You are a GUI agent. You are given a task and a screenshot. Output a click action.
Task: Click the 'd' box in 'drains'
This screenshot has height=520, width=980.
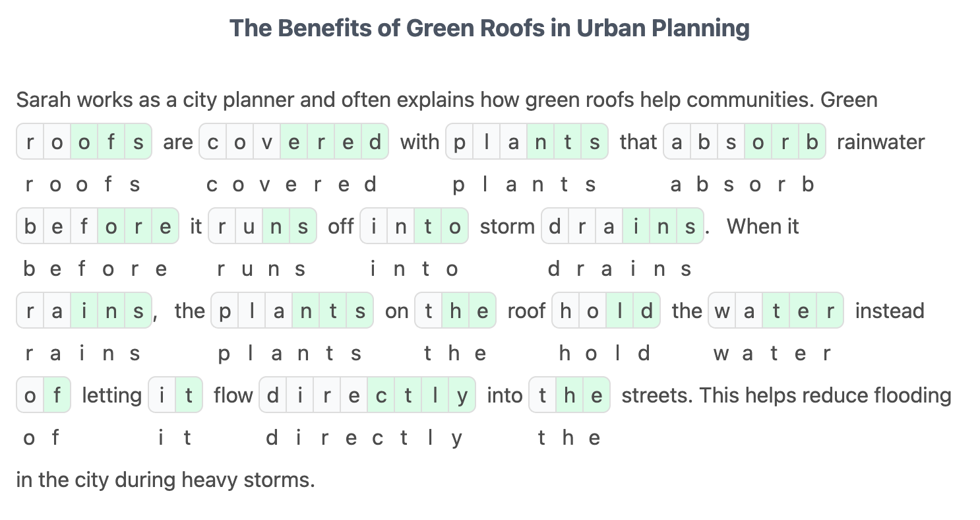[x=555, y=226]
